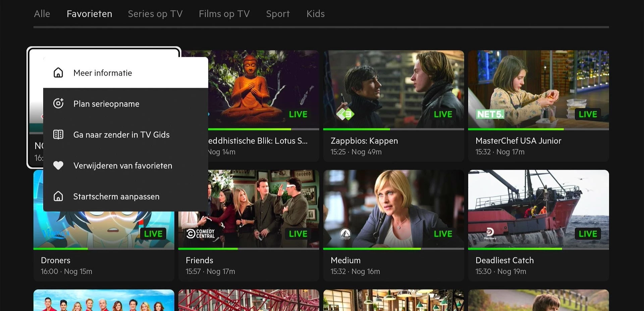
Task: Click the LIVE badge on the Buddha program
Action: pyautogui.click(x=298, y=114)
